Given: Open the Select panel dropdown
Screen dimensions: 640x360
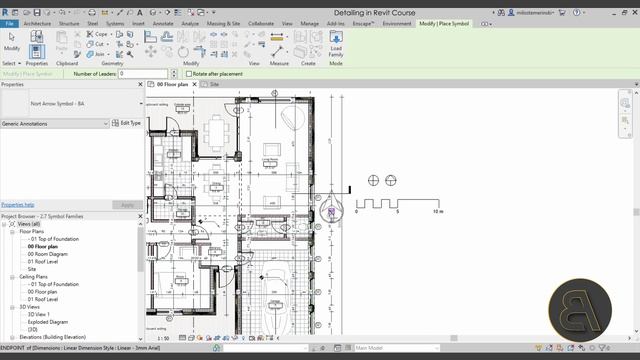Looking at the screenshot, I should 11,64.
